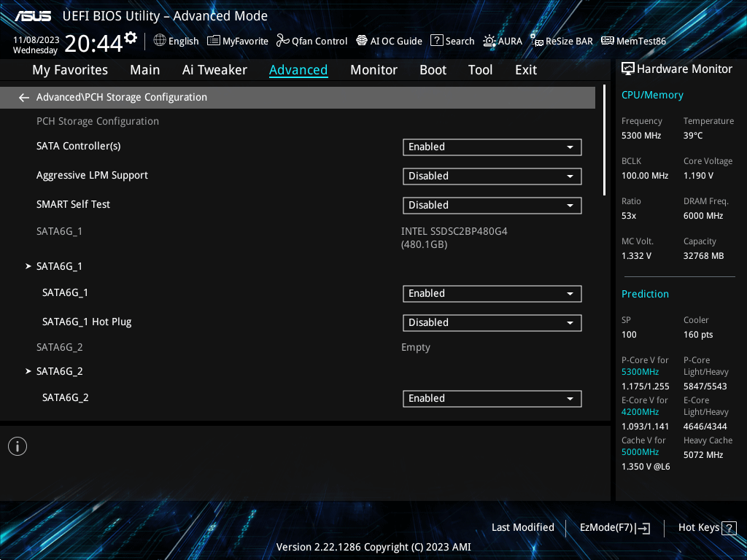Click the back arrow icon
747x560 pixels.
coord(24,98)
